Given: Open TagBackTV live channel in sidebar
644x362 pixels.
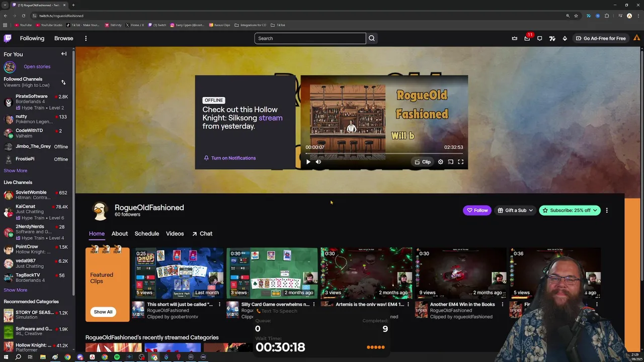Looking at the screenshot, I should [36, 278].
